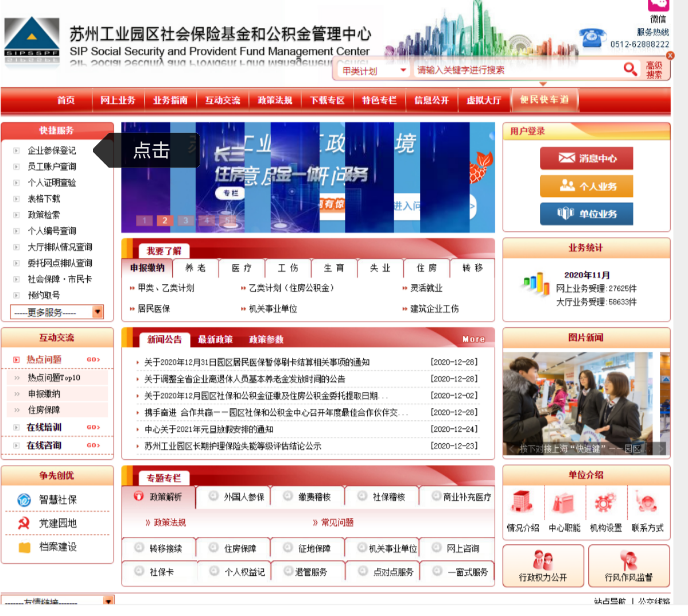
Task: Open 联系方式 phone icon
Action: pyautogui.click(x=647, y=502)
